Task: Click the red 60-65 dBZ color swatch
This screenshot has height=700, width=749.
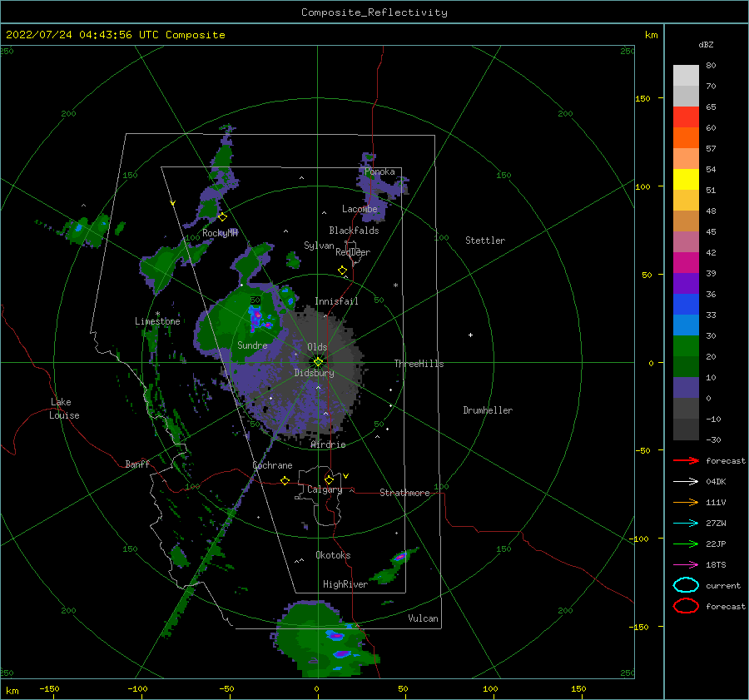Action: pyautogui.click(x=686, y=117)
